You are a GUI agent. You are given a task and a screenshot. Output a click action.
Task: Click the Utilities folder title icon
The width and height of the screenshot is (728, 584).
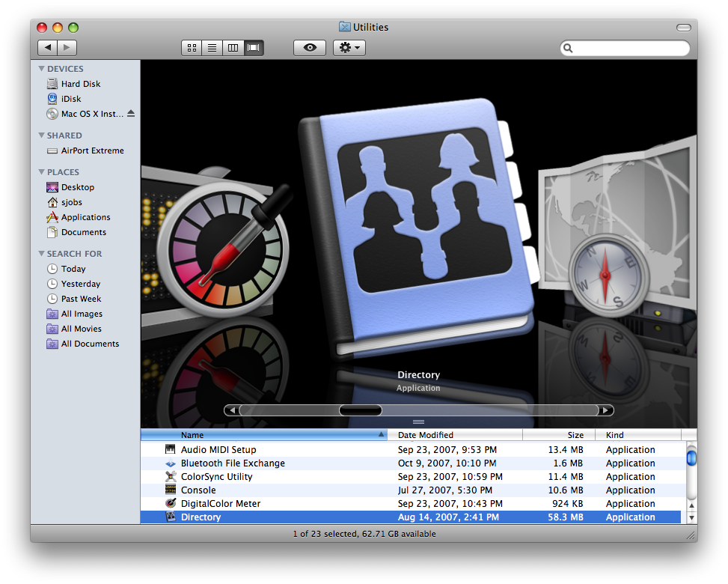(x=344, y=27)
